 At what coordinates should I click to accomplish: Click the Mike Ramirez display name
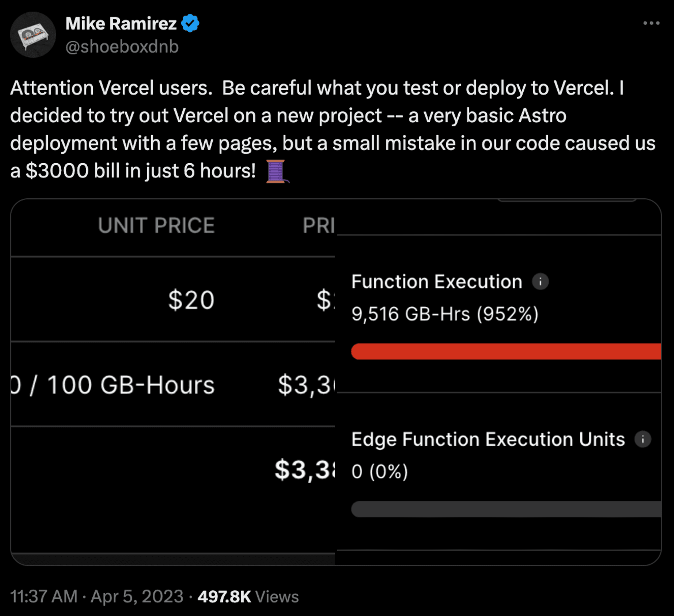coord(121,24)
